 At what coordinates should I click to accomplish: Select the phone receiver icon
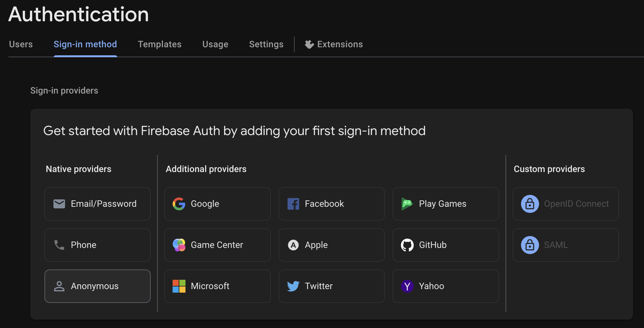60,245
